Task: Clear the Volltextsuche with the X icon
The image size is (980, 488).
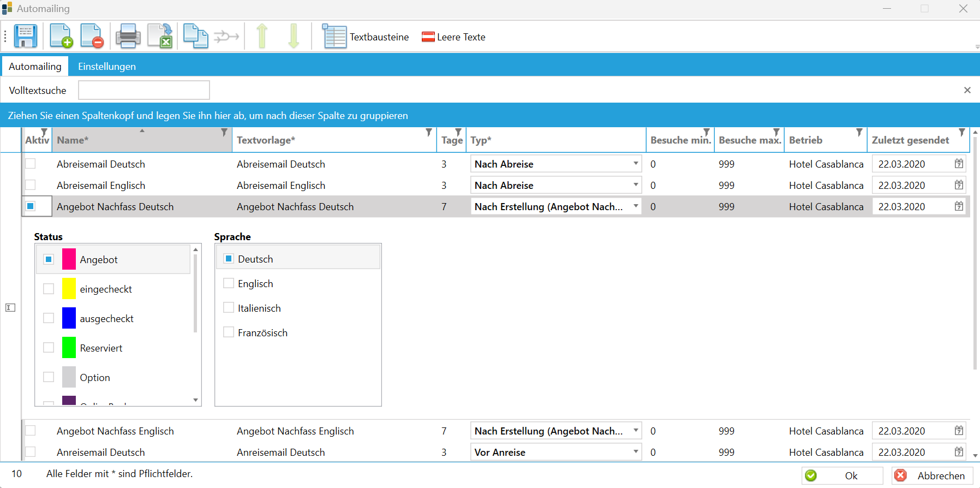Action: point(967,90)
